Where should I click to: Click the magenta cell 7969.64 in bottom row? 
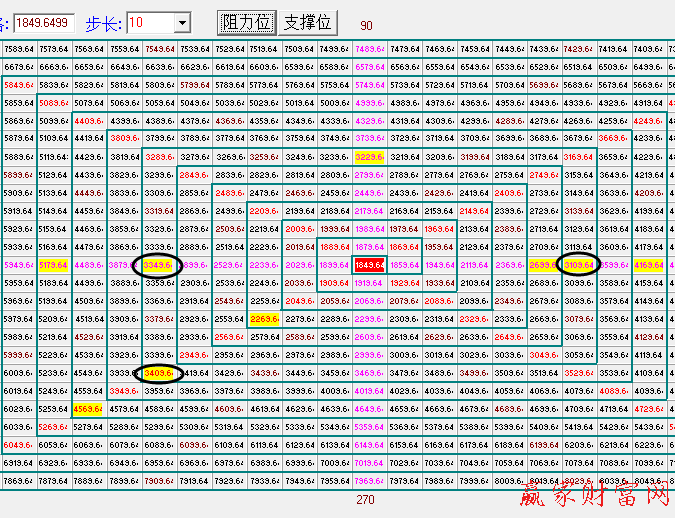[369, 481]
